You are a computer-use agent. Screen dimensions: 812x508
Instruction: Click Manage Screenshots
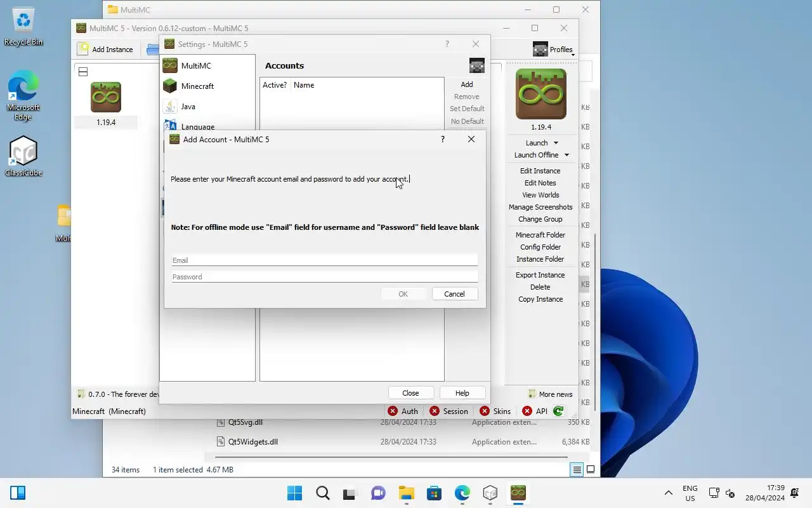(540, 207)
